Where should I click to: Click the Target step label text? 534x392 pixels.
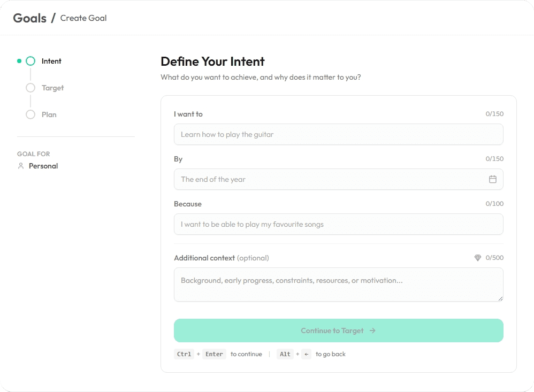coord(52,88)
